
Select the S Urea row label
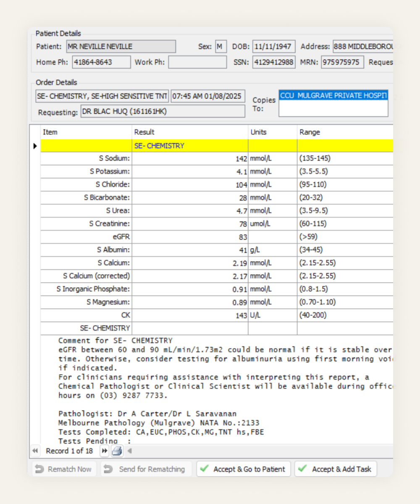tap(118, 210)
